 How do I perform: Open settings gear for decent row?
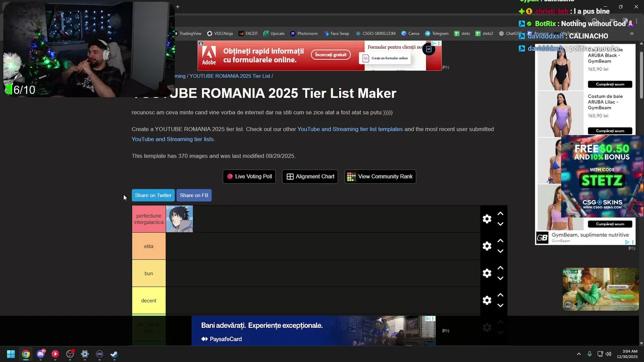pyautogui.click(x=487, y=300)
